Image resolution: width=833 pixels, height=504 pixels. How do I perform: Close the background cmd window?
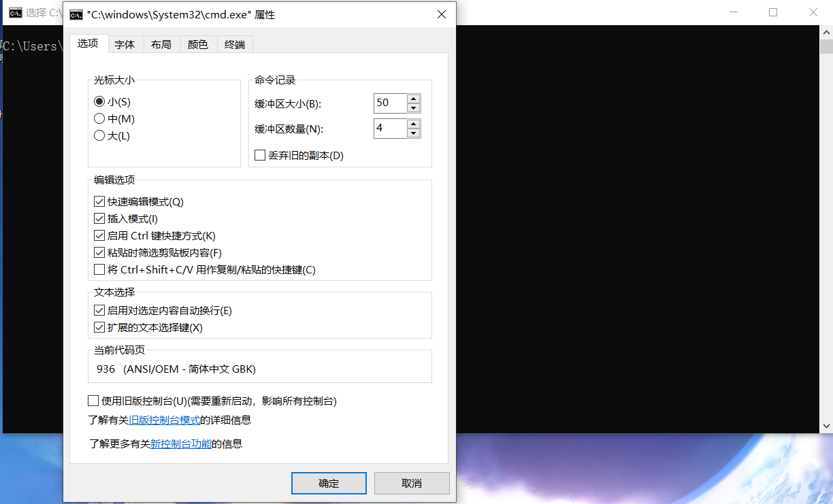pyautogui.click(x=813, y=12)
